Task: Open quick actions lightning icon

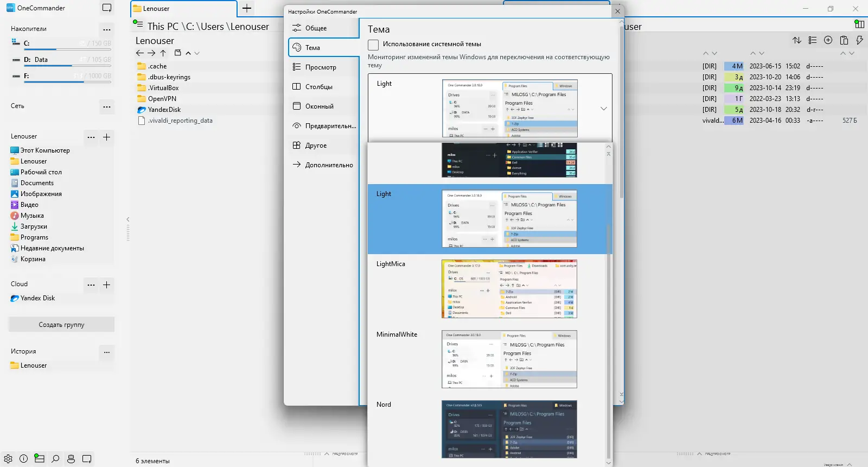Action: [x=859, y=40]
